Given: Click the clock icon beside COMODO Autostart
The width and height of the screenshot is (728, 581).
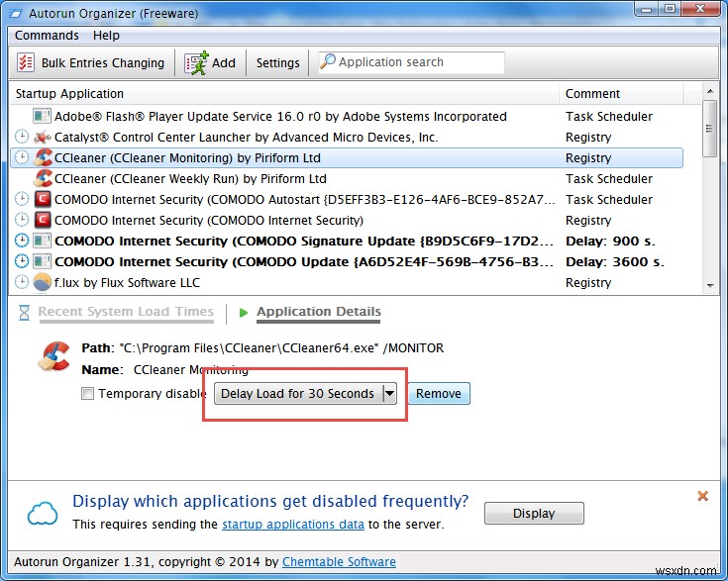Looking at the screenshot, I should click(22, 200).
